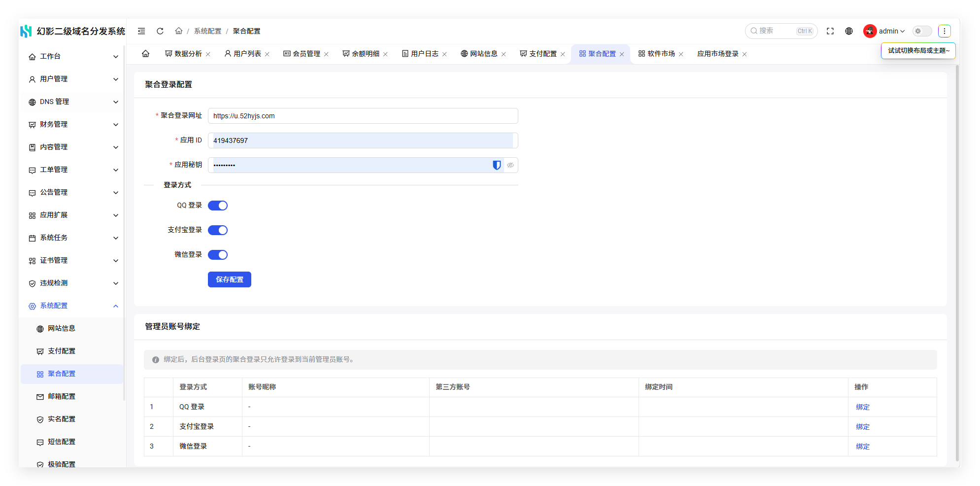This screenshot has width=980, height=486.
Task: Expand DNS 管理 sidebar menu
Action: [x=73, y=102]
